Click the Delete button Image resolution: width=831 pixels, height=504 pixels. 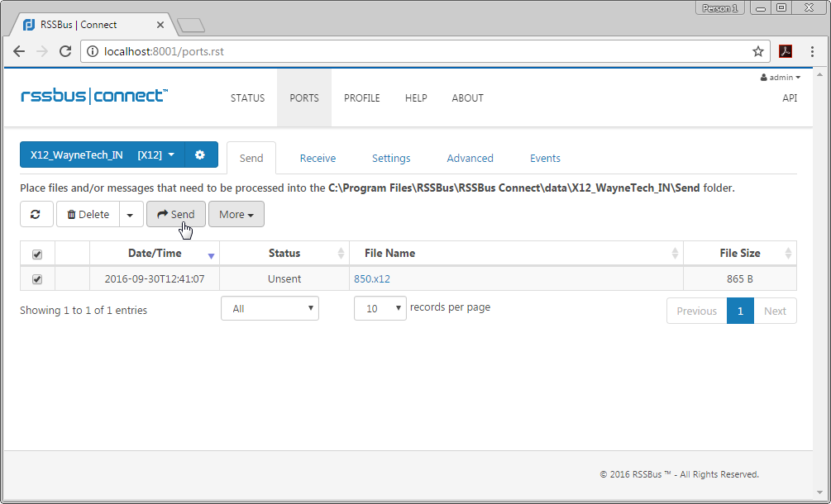click(88, 215)
